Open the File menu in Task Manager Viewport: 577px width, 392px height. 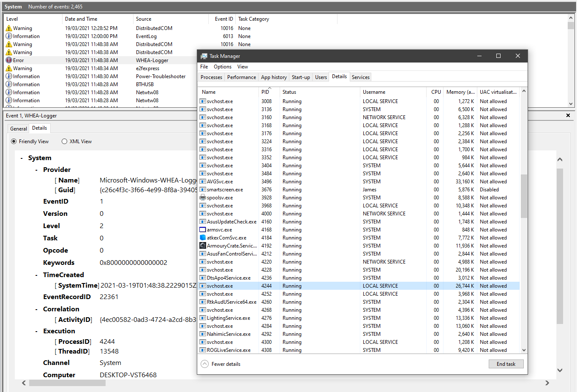point(204,67)
